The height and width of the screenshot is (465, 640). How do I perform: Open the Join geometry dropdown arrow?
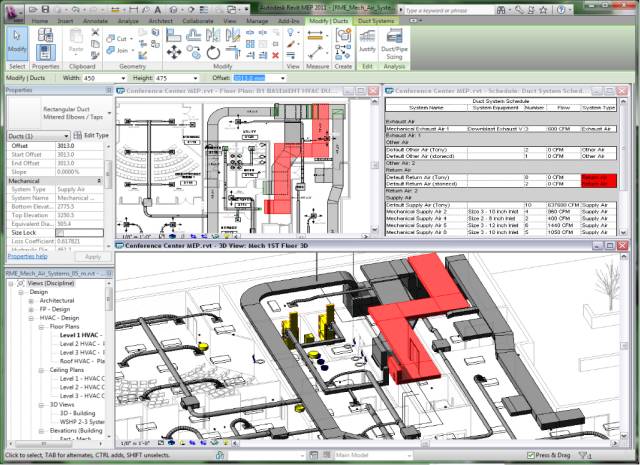(132, 51)
